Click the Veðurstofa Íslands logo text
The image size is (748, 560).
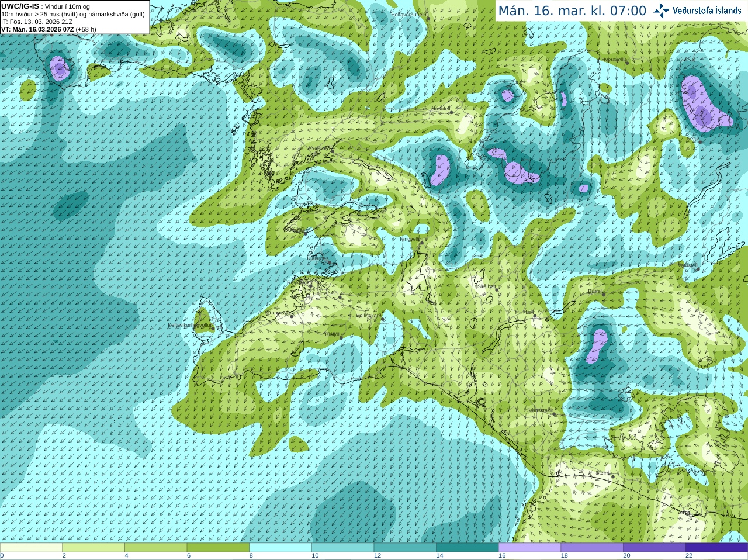click(707, 11)
